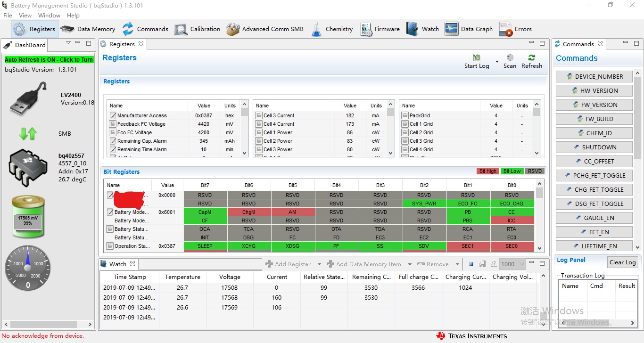
Task: Open the Calibration view
Action: click(197, 29)
